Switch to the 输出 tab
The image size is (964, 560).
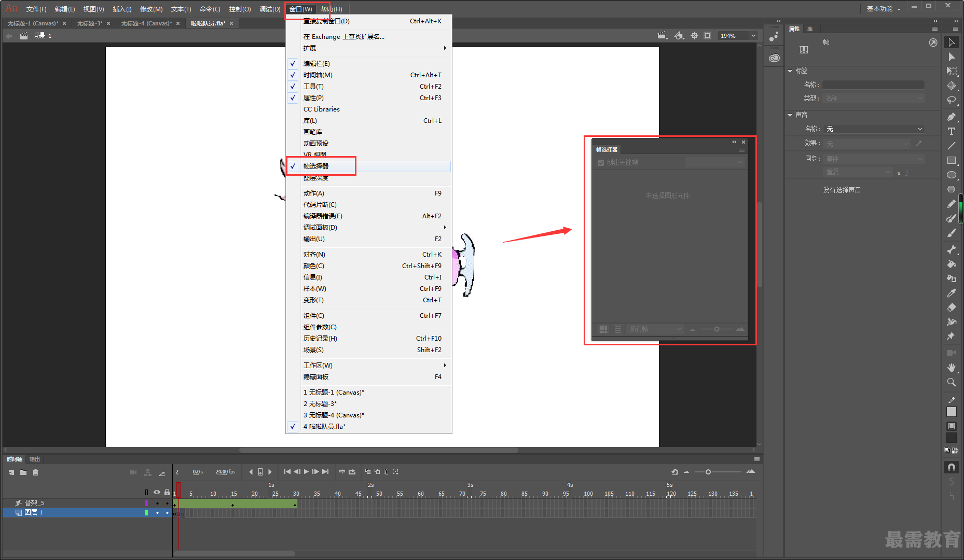pos(35,459)
